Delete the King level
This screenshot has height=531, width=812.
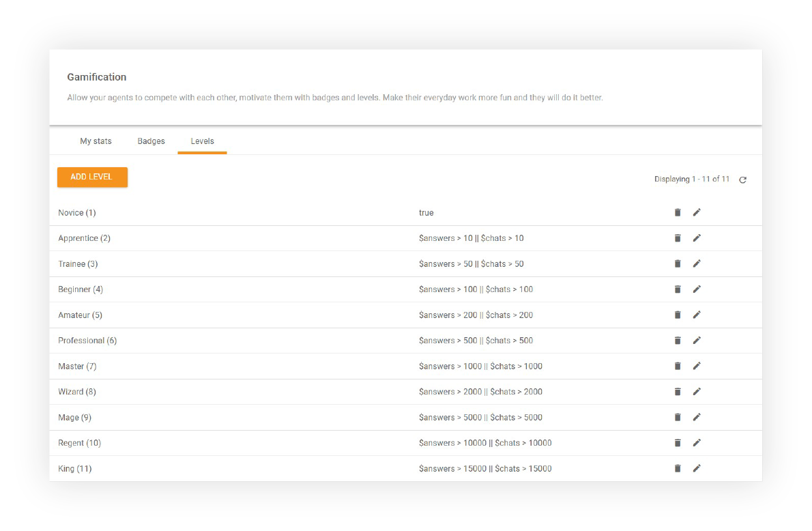click(x=677, y=468)
